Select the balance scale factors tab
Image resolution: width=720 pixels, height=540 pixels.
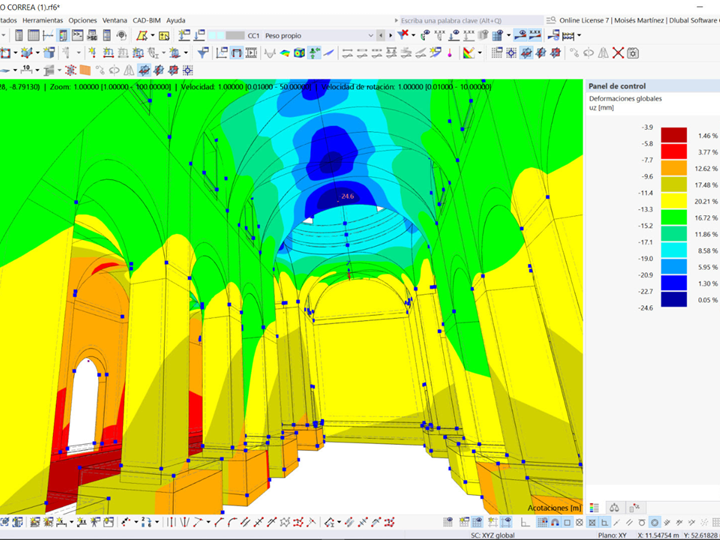[x=614, y=507]
